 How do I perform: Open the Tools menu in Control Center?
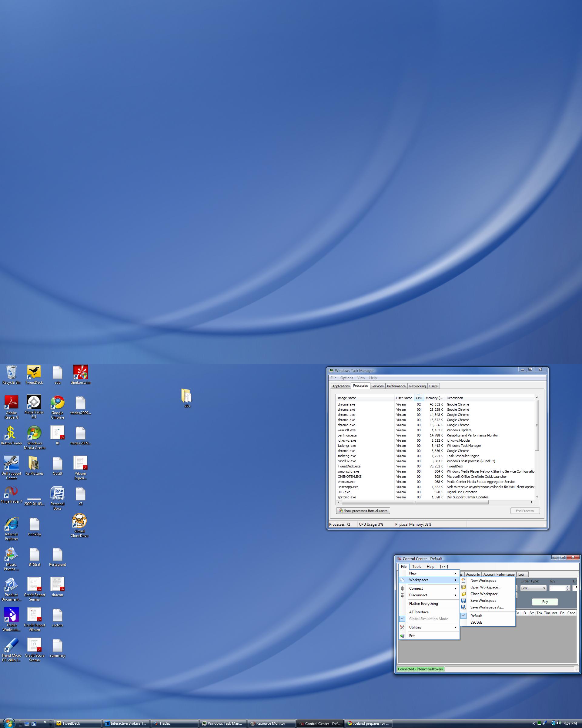416,567
